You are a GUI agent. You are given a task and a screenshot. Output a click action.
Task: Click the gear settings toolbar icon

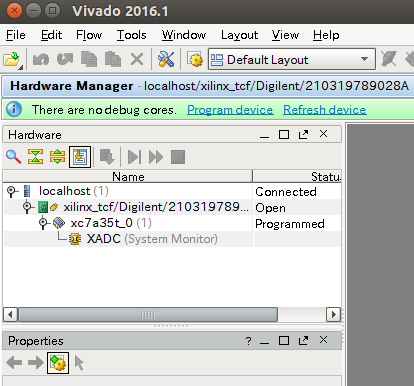195,60
